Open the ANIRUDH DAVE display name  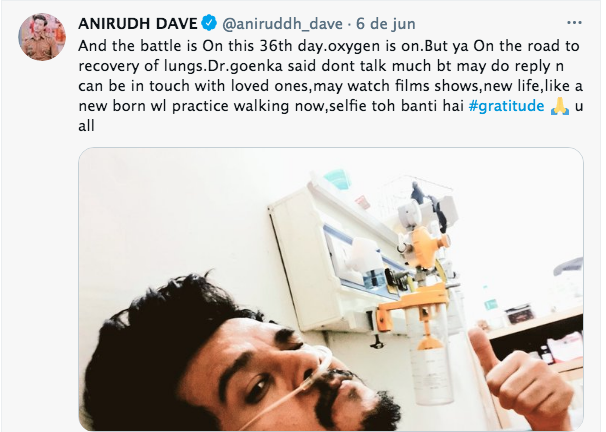pos(138,24)
